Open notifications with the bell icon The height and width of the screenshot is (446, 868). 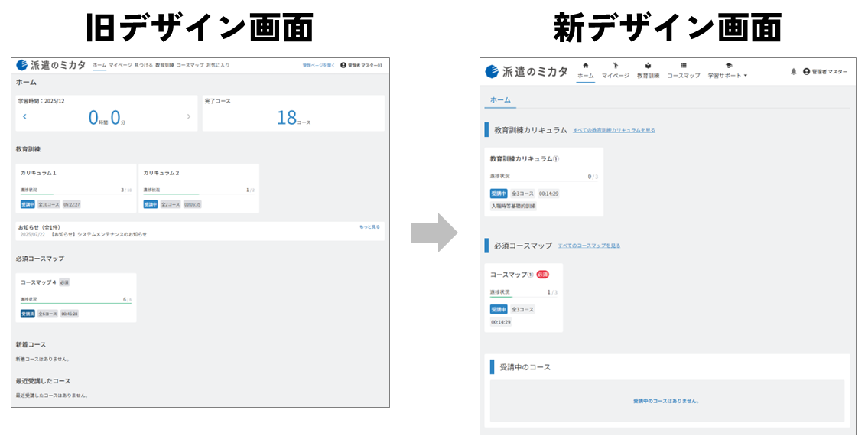[793, 71]
